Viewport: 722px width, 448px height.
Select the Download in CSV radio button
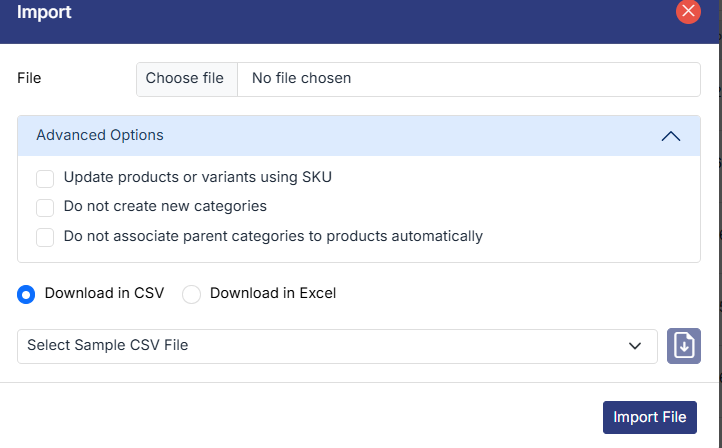(27, 294)
